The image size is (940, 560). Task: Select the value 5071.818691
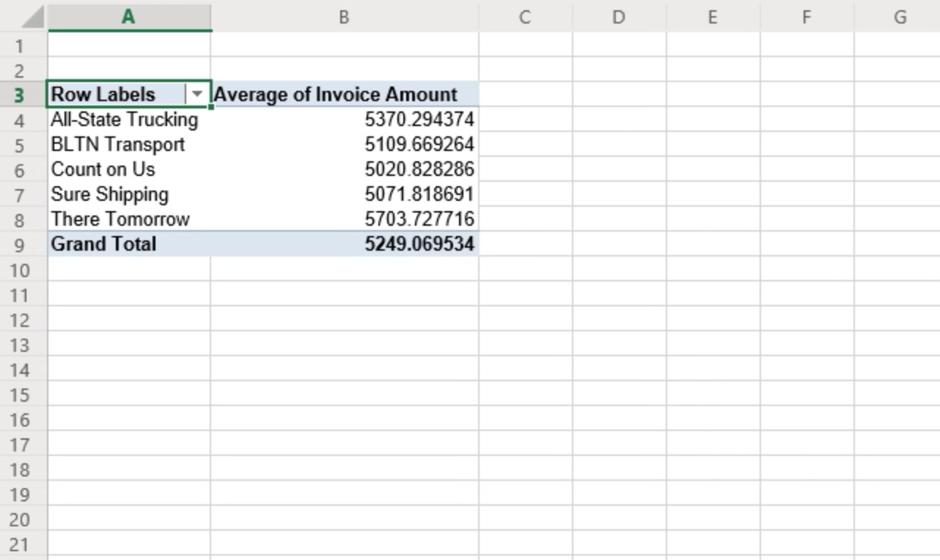click(419, 194)
